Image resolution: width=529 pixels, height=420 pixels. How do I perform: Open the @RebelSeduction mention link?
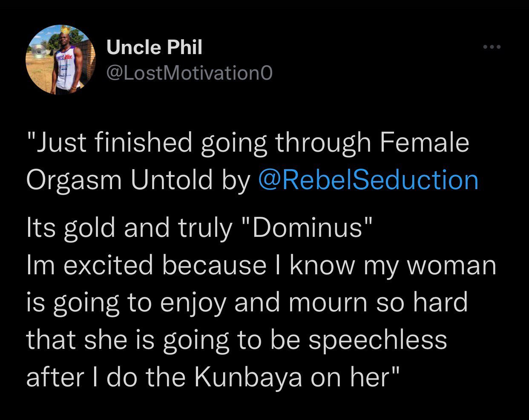[368, 180]
